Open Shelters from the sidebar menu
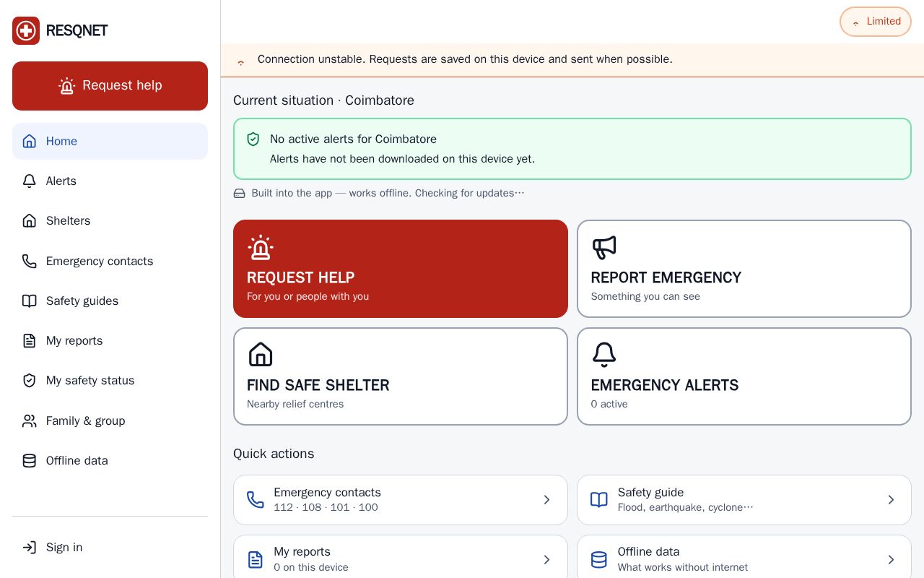This screenshot has width=924, height=578. (110, 221)
